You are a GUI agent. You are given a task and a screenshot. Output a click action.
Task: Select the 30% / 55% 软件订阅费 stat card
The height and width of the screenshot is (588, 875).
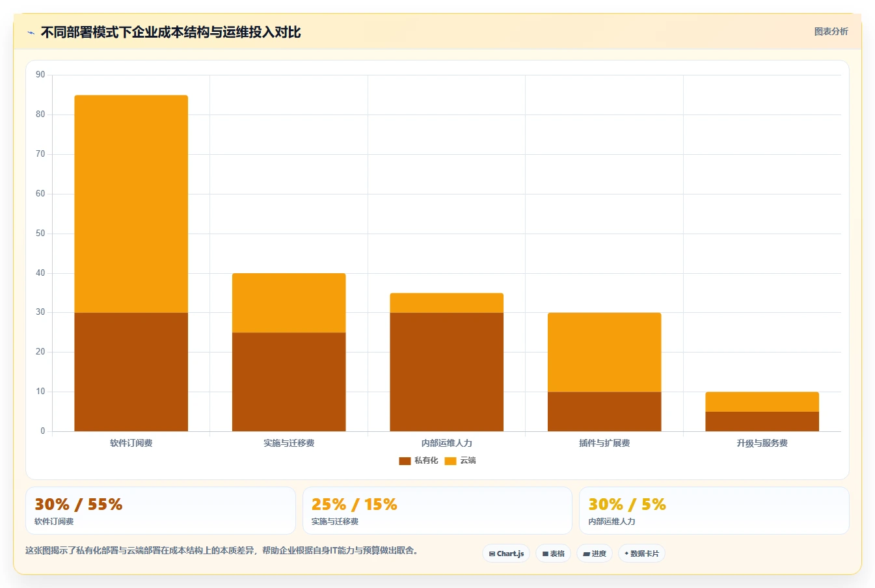click(161, 511)
